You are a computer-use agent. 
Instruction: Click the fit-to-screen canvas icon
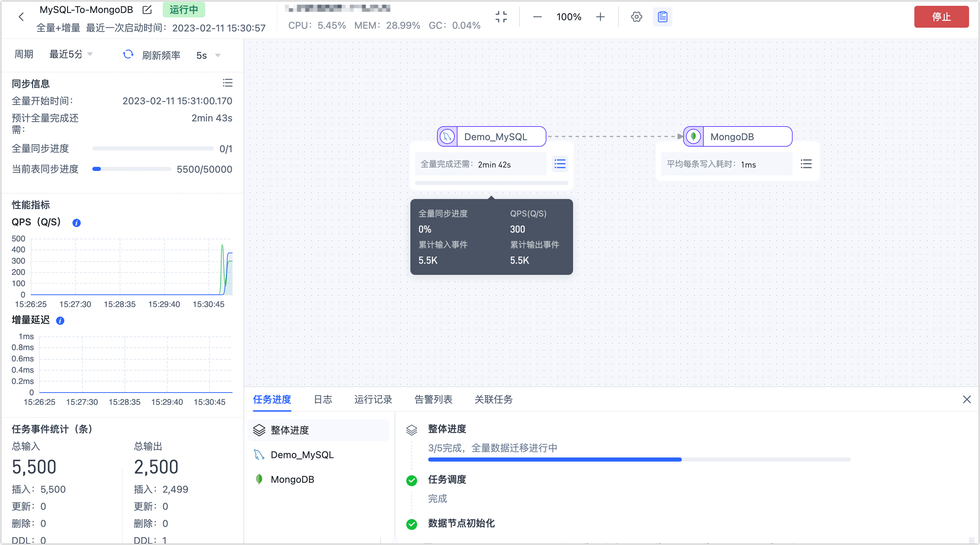[501, 17]
